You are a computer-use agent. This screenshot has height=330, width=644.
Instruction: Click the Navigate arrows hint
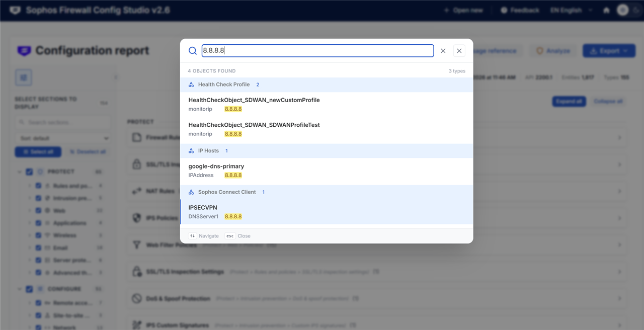pos(204,236)
